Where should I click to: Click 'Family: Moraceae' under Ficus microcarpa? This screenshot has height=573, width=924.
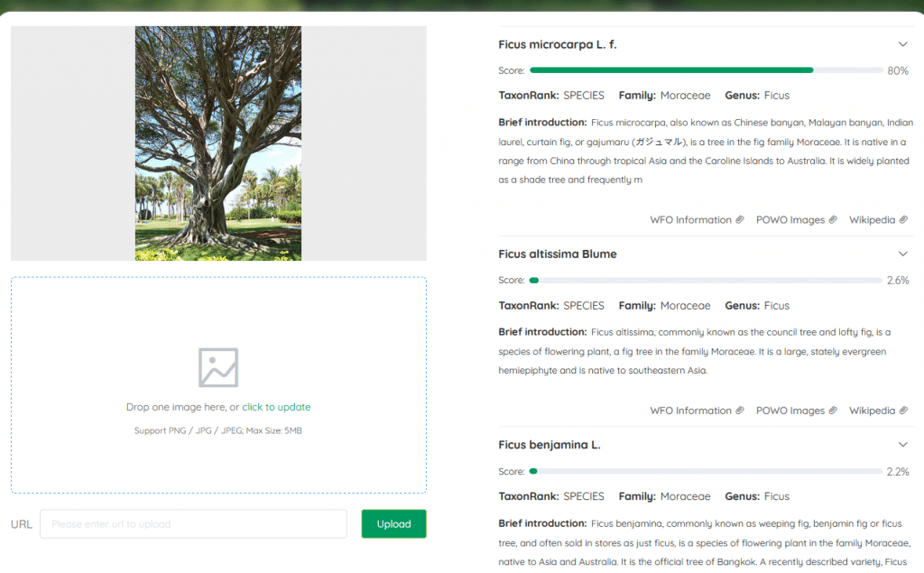click(x=665, y=96)
